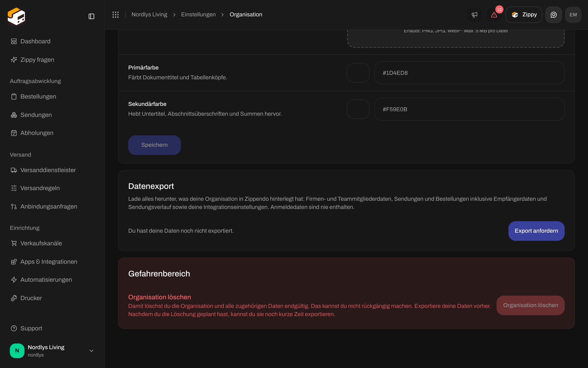Click the green N organisation avatar
Viewport: 588px width, 368px height.
click(17, 351)
